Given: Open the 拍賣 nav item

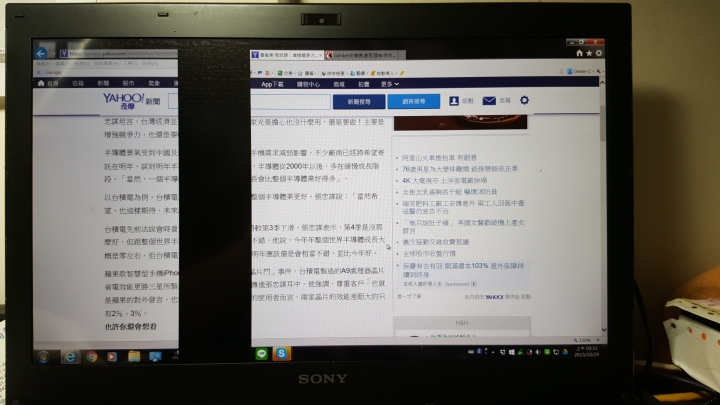Looking at the screenshot, I should coord(364,84).
